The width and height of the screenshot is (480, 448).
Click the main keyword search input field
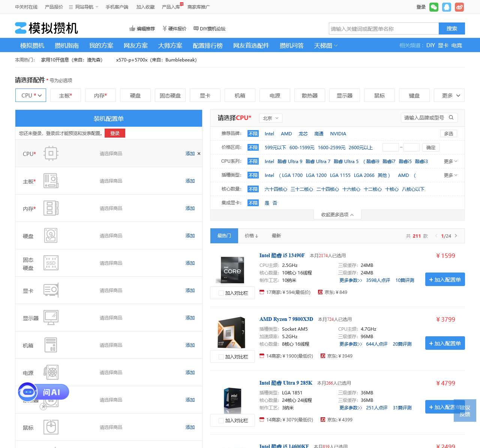pos(383,29)
